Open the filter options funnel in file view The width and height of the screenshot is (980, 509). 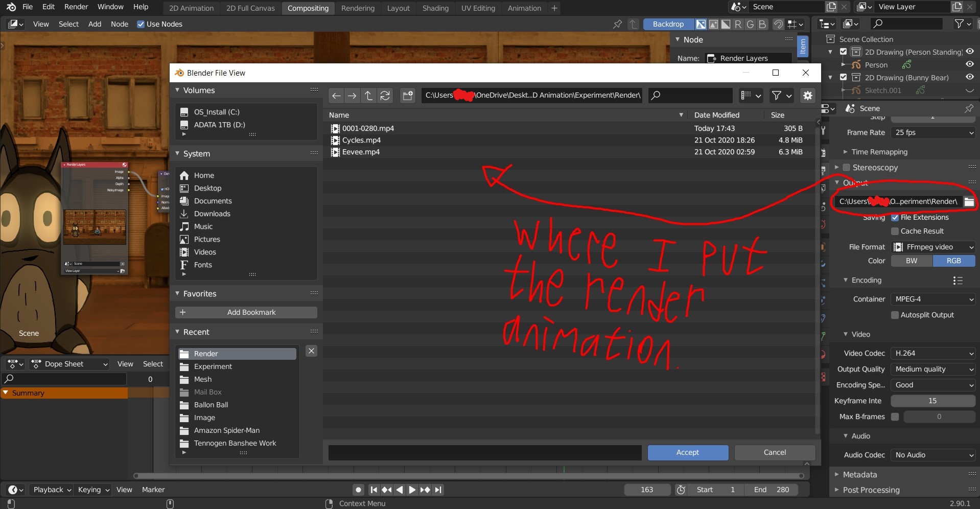click(782, 96)
